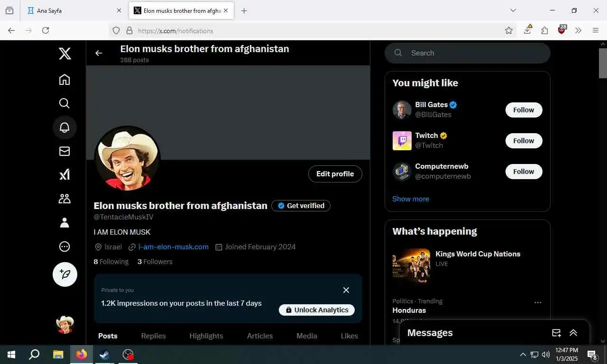Click Show more under You might like
The image size is (607, 364).
pos(411,199)
